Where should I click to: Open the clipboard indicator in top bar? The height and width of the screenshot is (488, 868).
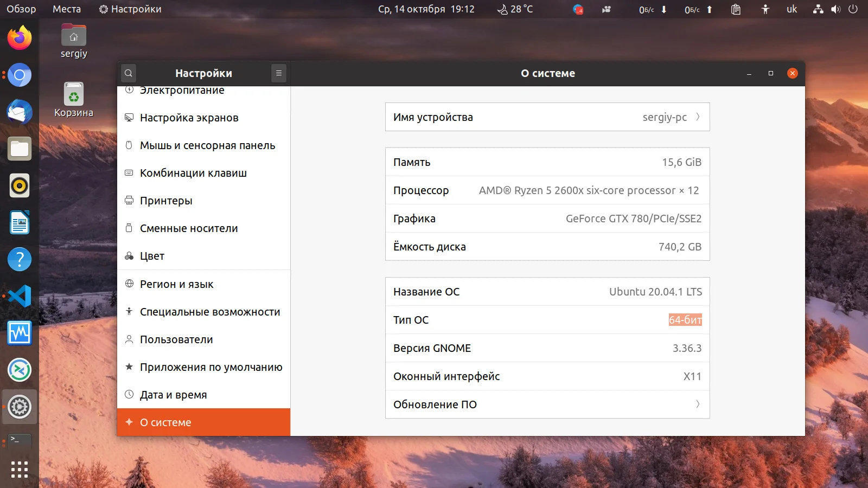(736, 9)
